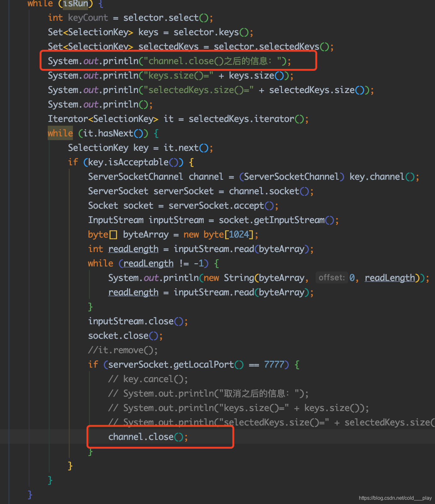This screenshot has width=435, height=504.
Task: Click the uncommented println "selectedKeys.size()=" line
Action: (211, 90)
